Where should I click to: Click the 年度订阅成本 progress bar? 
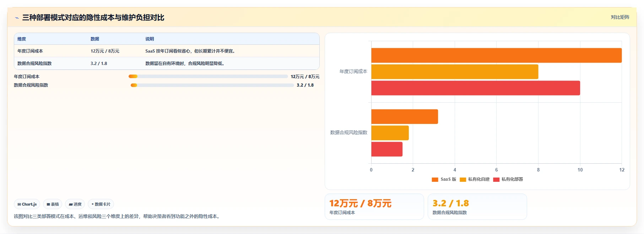pos(208,76)
